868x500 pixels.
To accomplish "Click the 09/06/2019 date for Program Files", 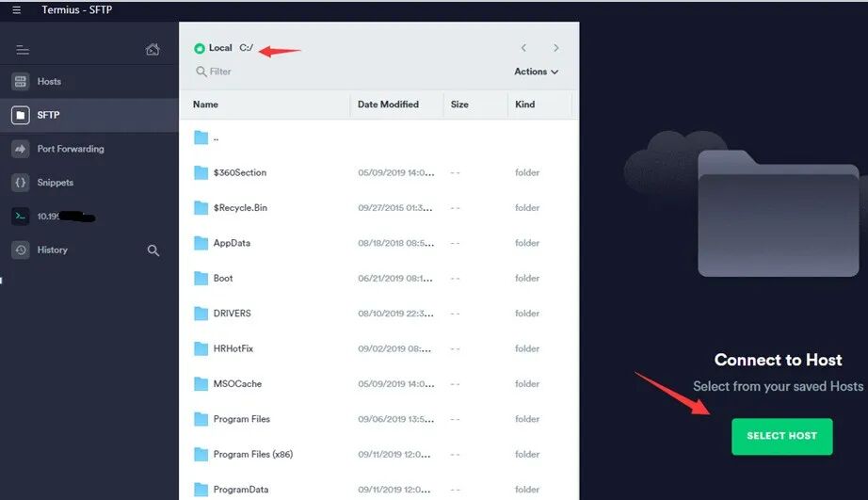I will pos(395,419).
